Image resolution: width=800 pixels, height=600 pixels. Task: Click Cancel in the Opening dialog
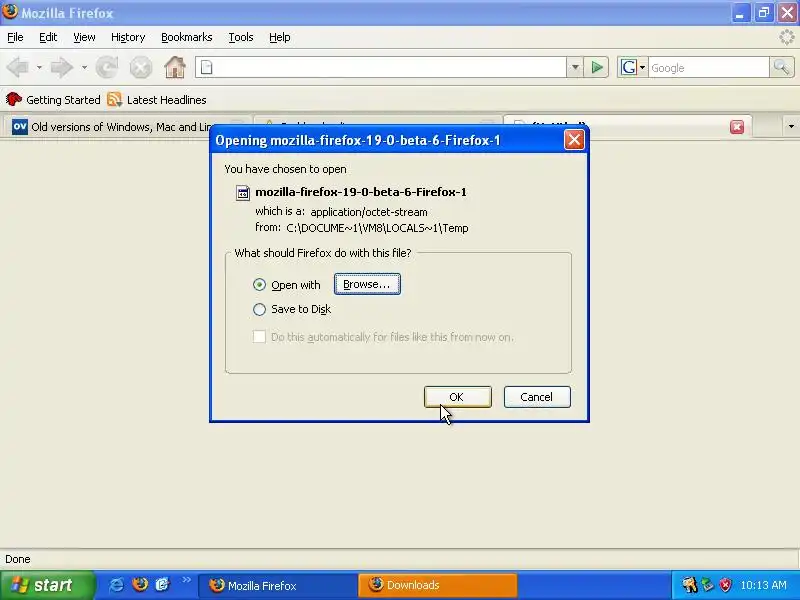[537, 397]
